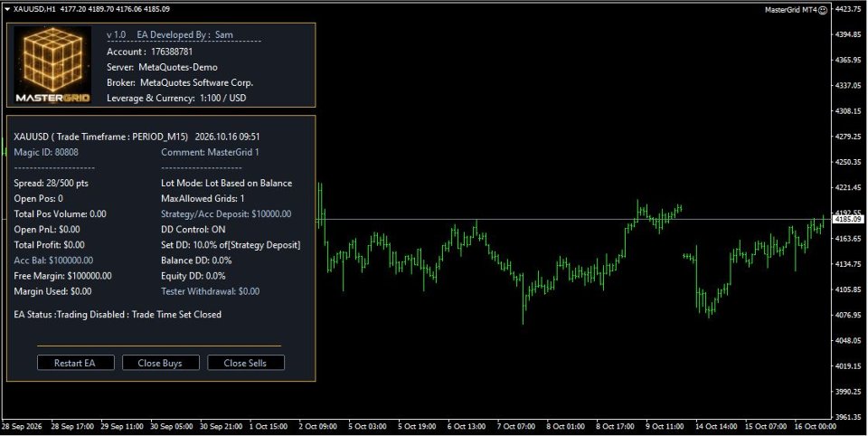
Task: Click the 4076.95 price axis label
Action: [848, 315]
